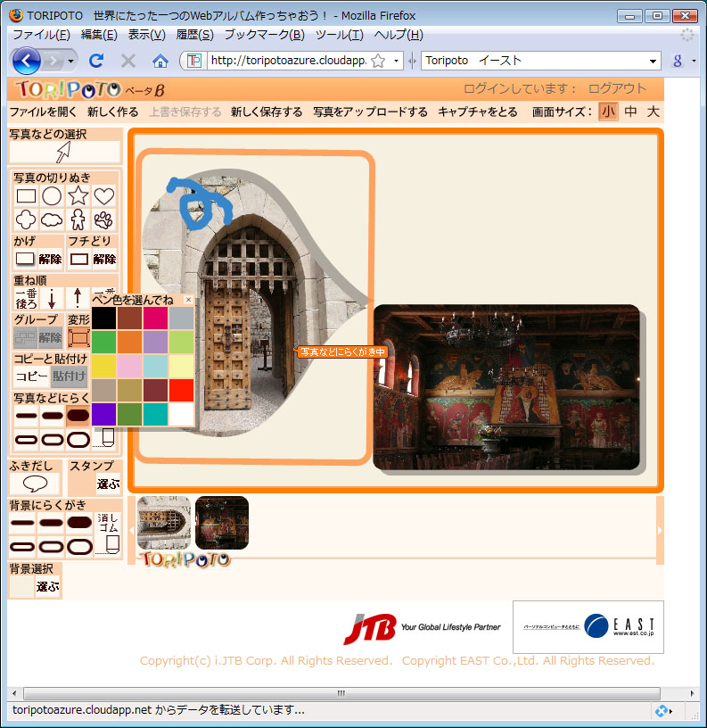
Task: Click 解除 to ungroup objects
Action: click(x=50, y=337)
